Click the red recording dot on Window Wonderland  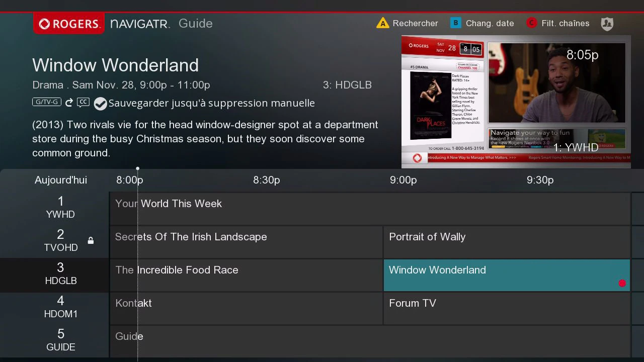622,283
